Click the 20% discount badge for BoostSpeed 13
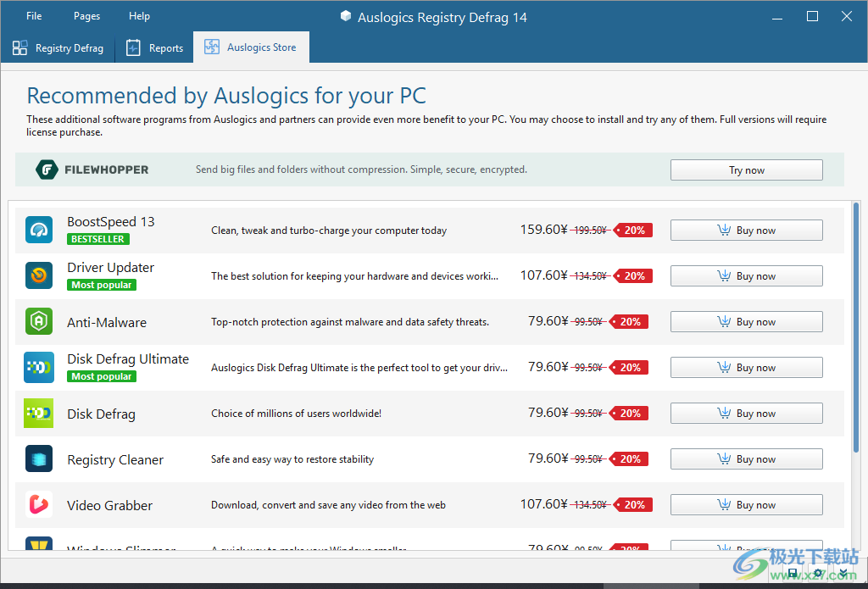This screenshot has height=589, width=868. coord(632,231)
